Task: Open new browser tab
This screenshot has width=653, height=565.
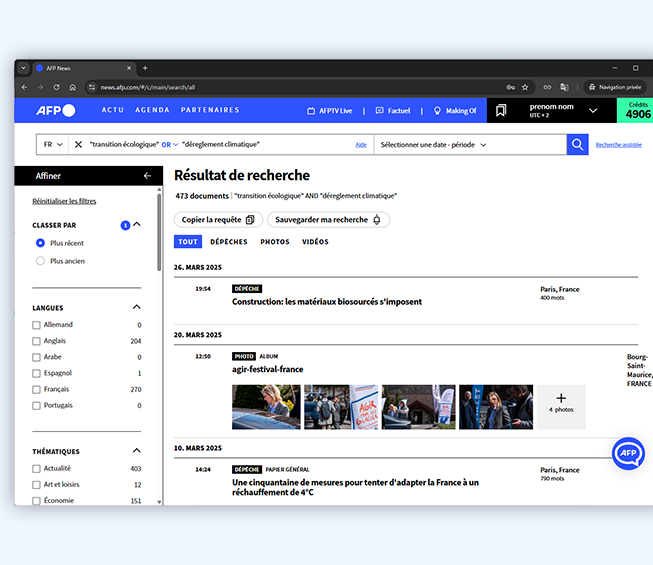Action: point(145,68)
